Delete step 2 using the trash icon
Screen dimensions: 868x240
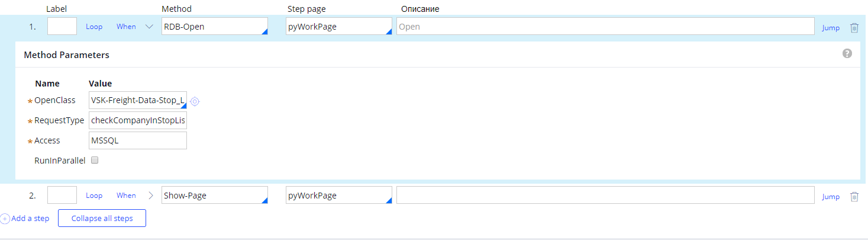point(854,196)
